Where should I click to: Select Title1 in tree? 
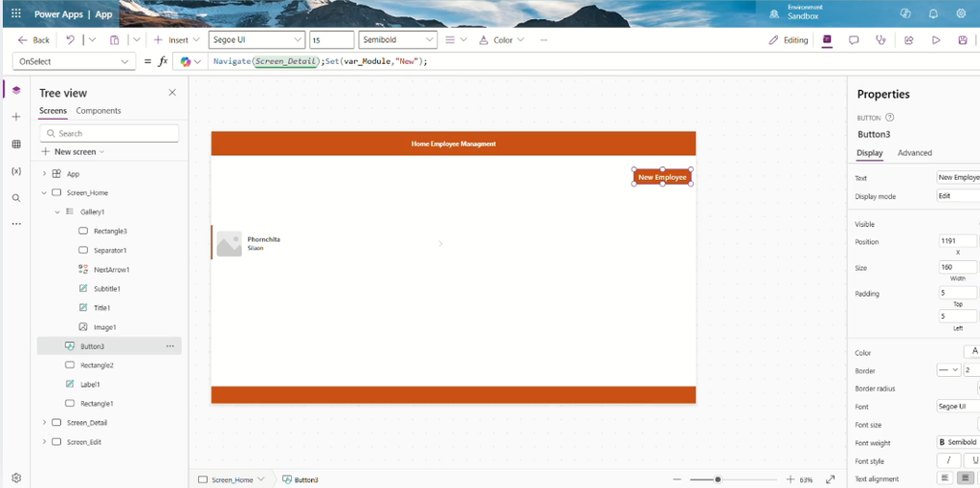click(x=101, y=308)
